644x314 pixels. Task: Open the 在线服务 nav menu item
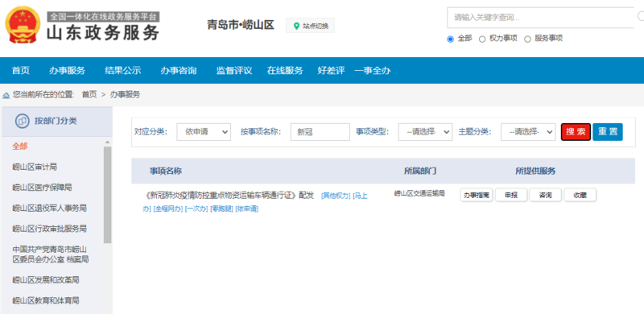click(285, 71)
